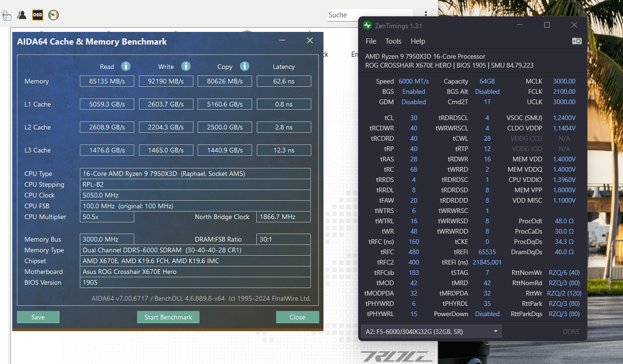
Task: Select Memory Read value 85135 MB/s
Action: (x=107, y=81)
